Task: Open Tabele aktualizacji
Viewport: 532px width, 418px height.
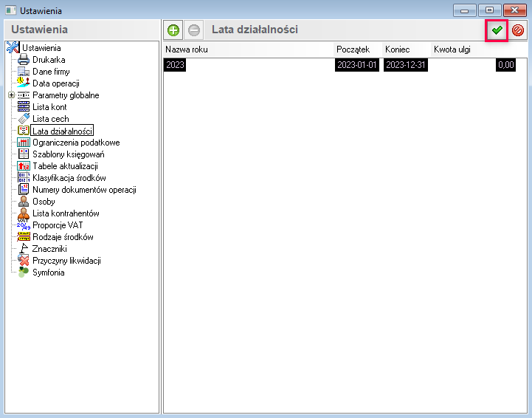Action: (x=65, y=166)
